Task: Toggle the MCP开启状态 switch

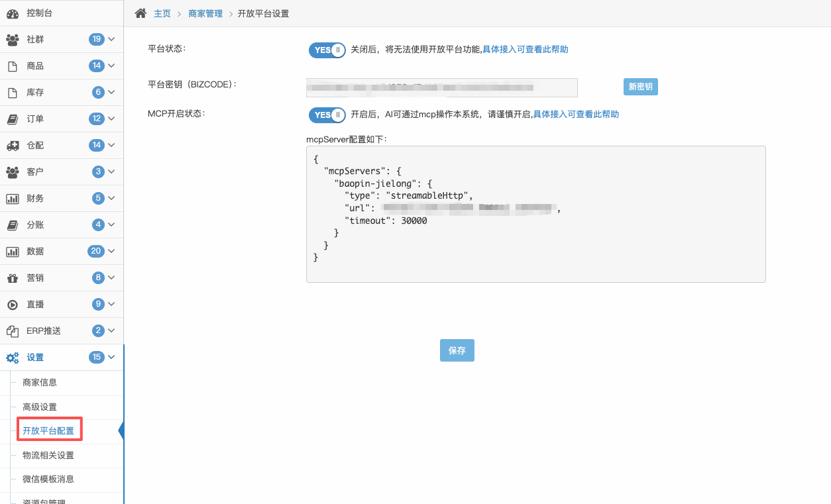Action: pos(327,115)
